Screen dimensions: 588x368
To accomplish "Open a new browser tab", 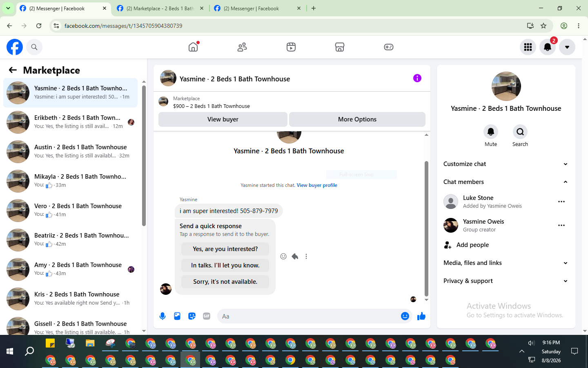I will (314, 8).
